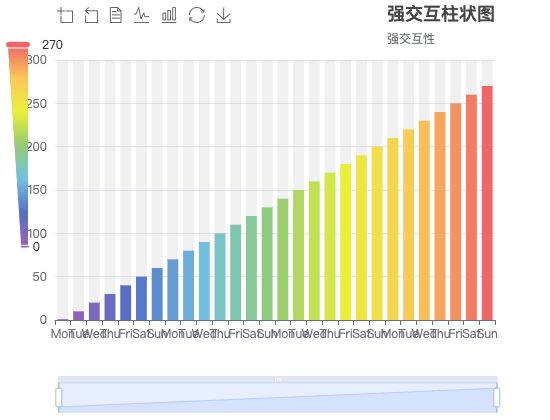Click the subtitle 强交互性
This screenshot has height=420, width=550.
tap(411, 39)
